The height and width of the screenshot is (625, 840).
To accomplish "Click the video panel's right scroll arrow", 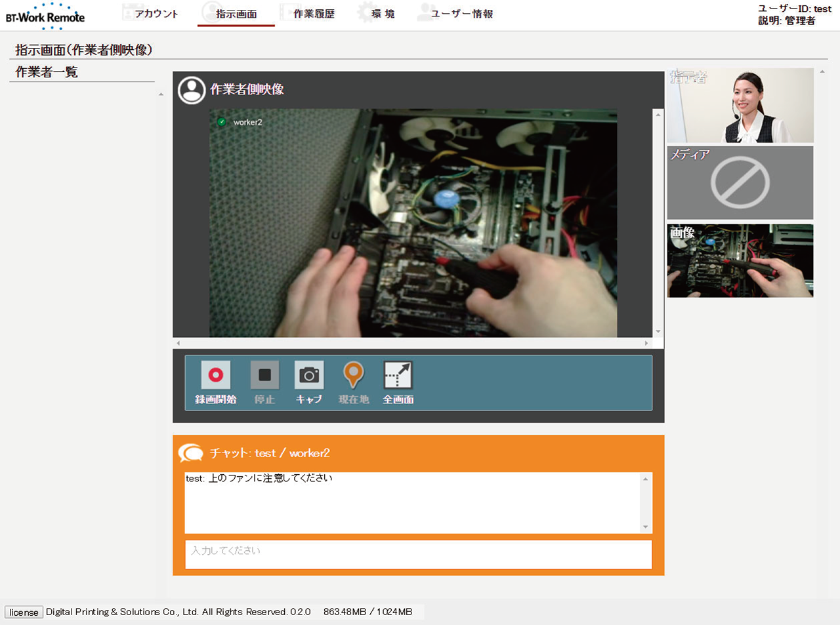I will tap(646, 343).
